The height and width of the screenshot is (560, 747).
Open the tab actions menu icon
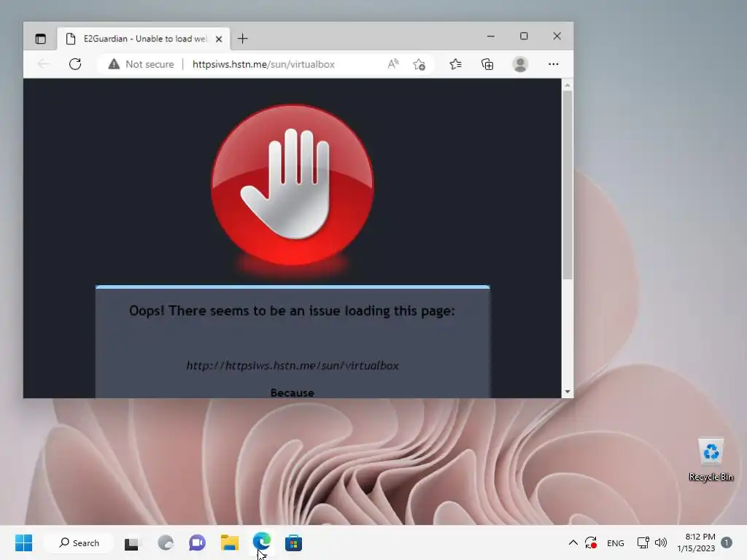pyautogui.click(x=41, y=39)
